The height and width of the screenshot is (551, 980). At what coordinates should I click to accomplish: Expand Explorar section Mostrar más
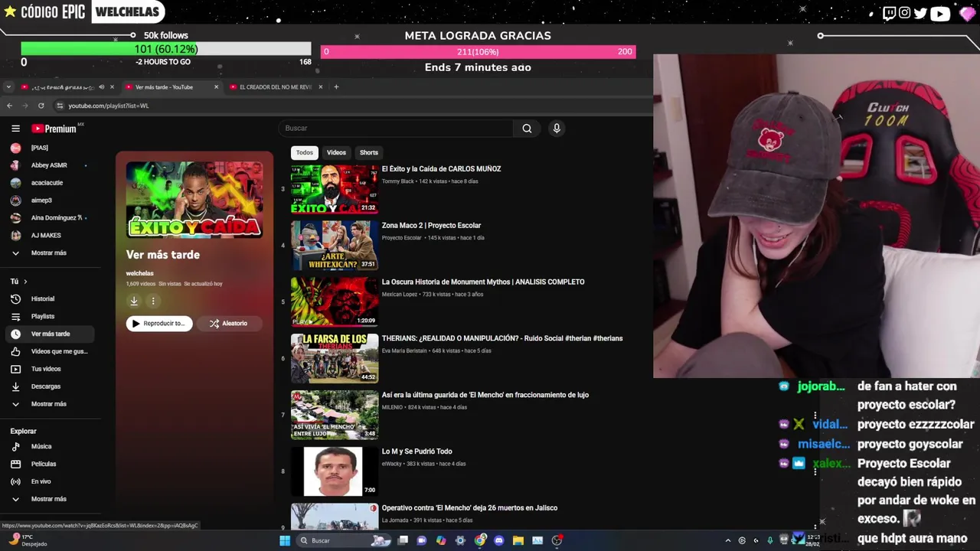point(51,499)
